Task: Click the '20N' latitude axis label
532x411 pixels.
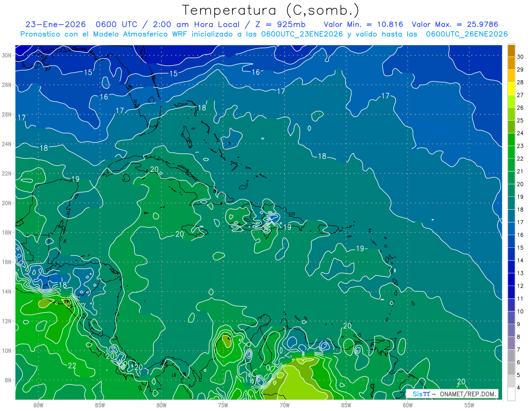Action: coord(7,203)
